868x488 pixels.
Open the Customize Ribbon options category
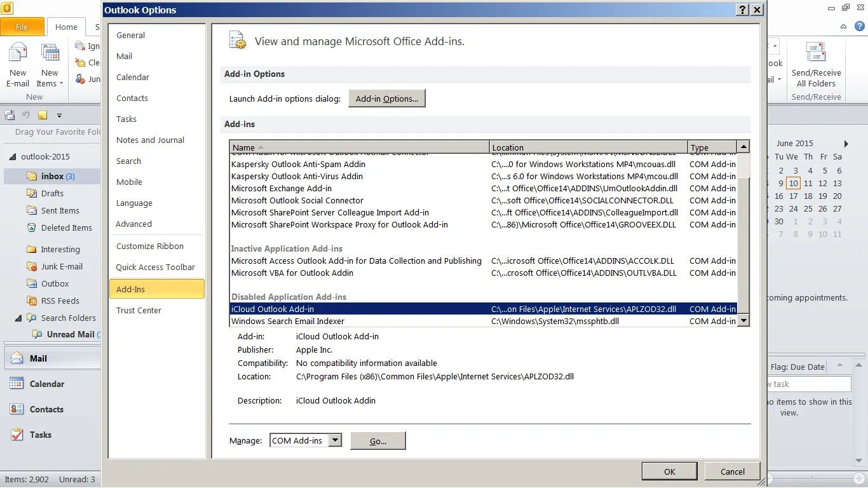[157, 247]
